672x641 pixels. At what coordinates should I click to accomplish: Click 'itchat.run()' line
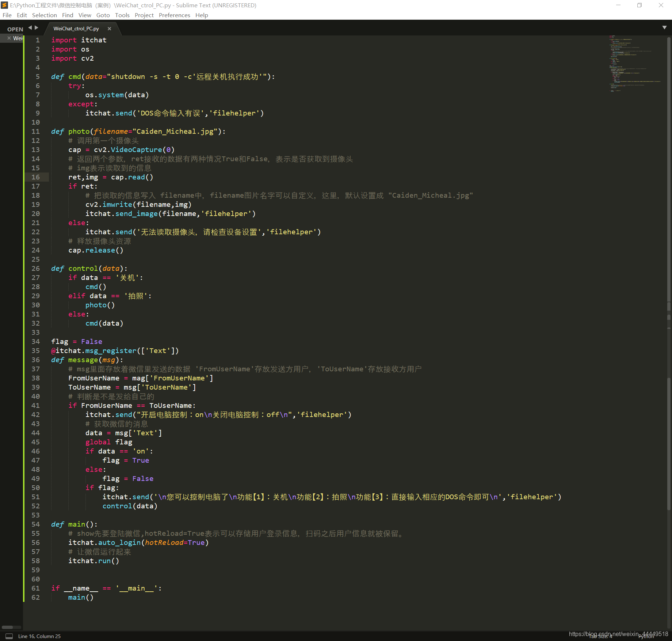click(93, 561)
